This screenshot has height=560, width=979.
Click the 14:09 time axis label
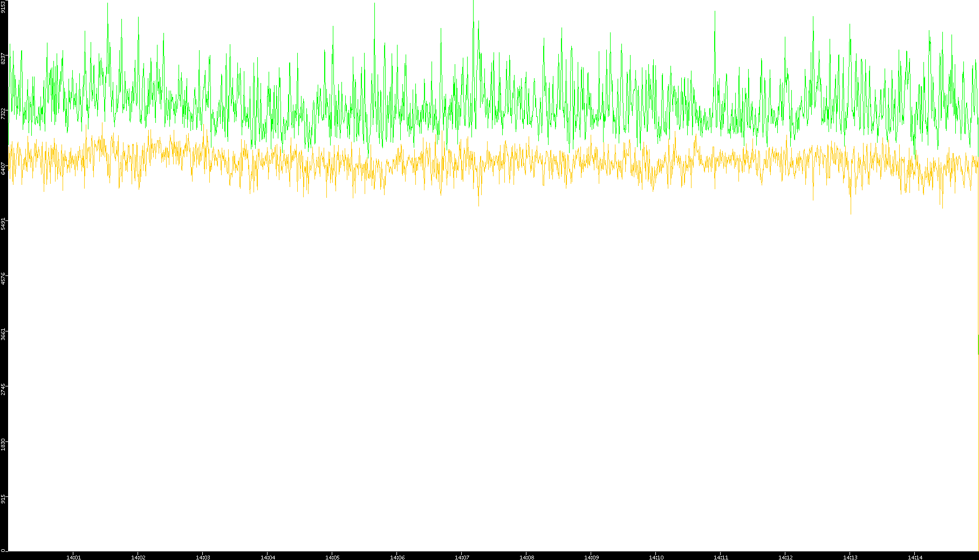coord(591,557)
